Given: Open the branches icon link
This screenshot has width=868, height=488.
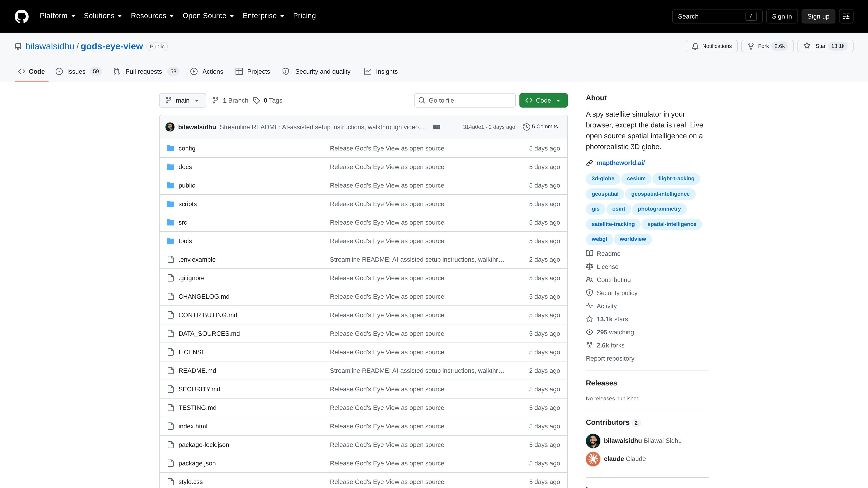Looking at the screenshot, I should (x=216, y=100).
